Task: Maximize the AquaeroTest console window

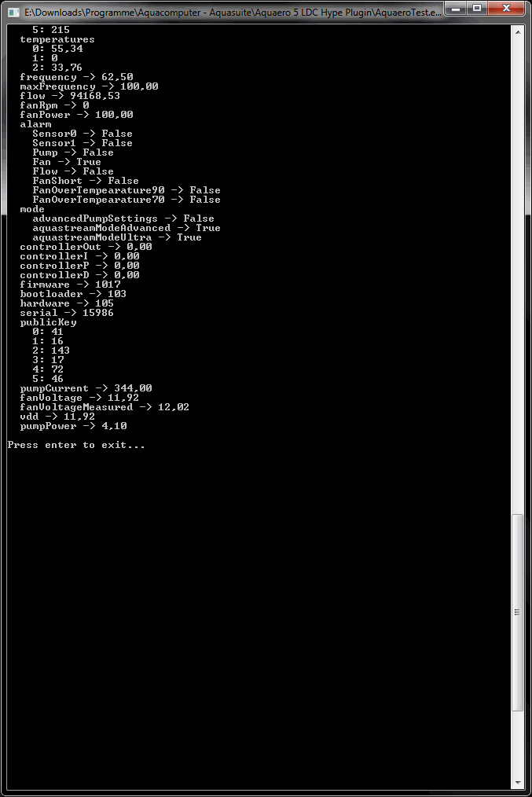Action: 477,8
